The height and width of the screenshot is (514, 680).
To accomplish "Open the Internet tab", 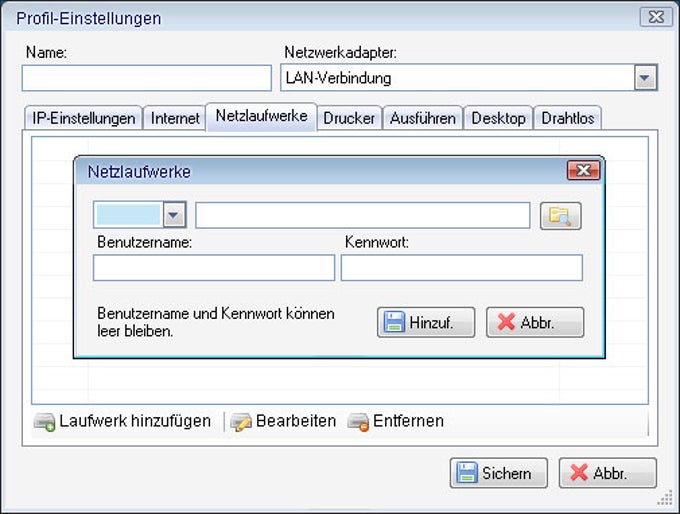I will [x=175, y=118].
